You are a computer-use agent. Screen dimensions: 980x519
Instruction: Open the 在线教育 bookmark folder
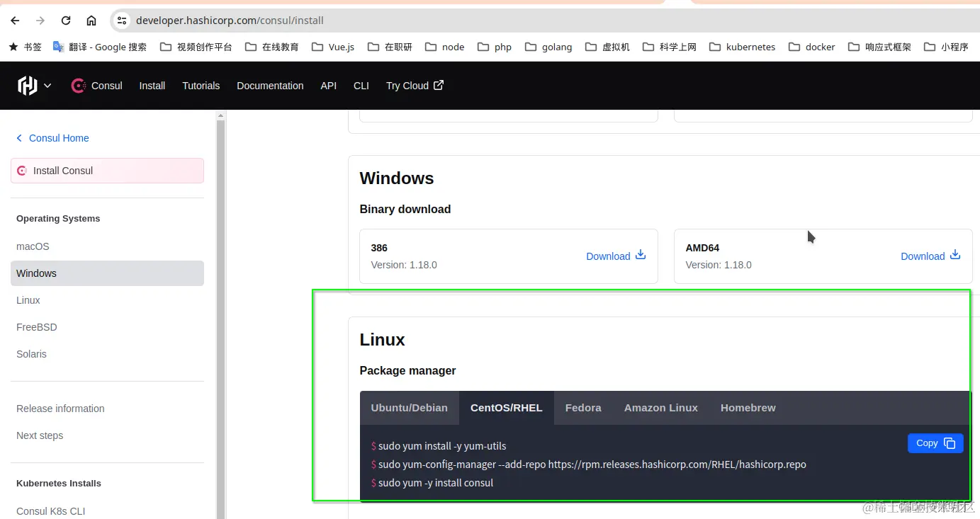coord(272,47)
